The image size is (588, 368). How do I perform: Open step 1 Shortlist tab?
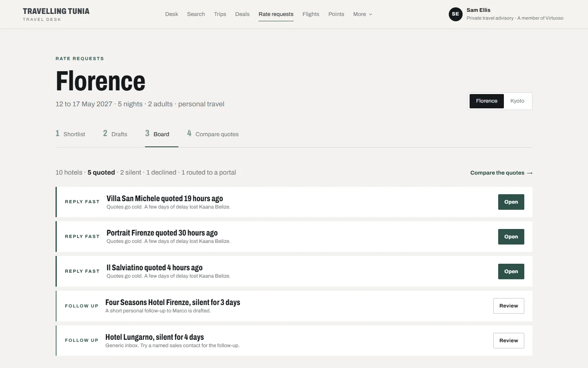(70, 134)
